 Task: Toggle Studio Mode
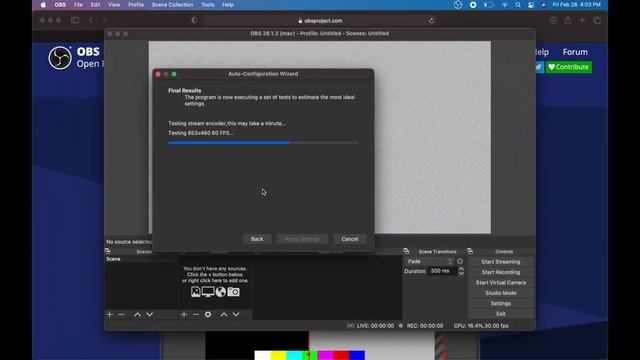501,293
